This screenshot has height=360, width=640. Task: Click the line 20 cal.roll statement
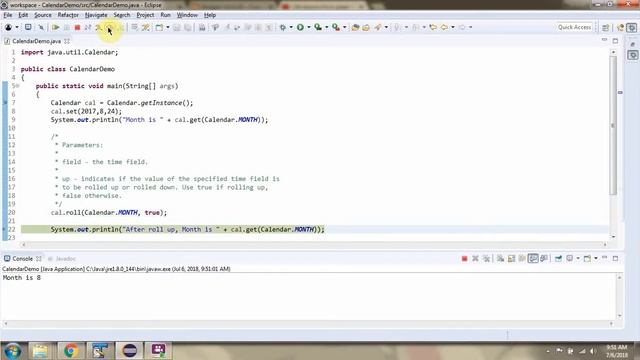[x=109, y=213]
